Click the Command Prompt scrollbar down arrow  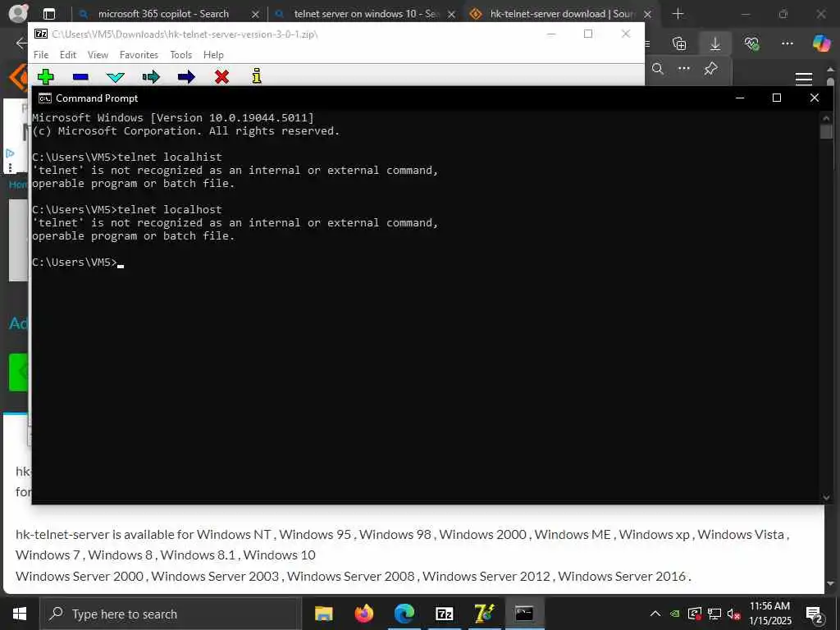pyautogui.click(x=826, y=498)
